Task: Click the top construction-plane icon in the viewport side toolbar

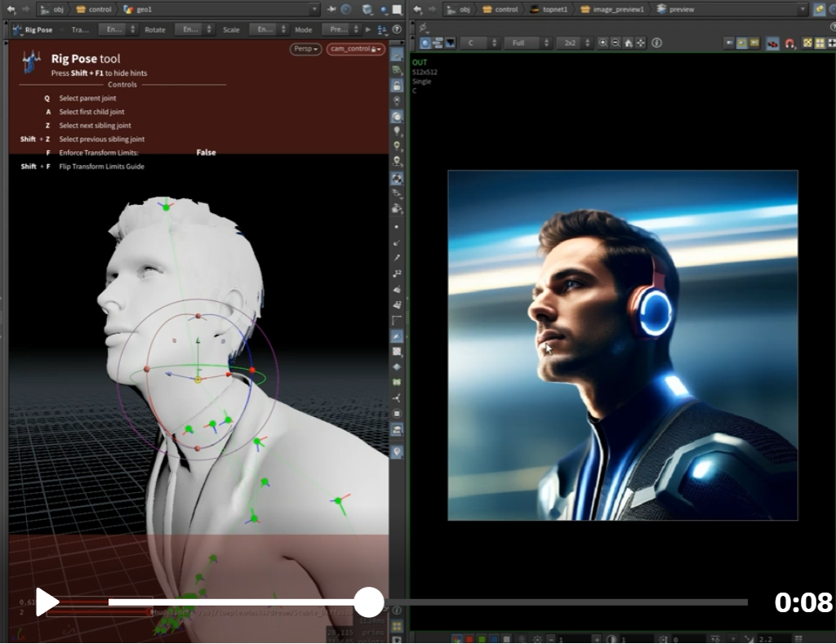Action: [x=397, y=55]
